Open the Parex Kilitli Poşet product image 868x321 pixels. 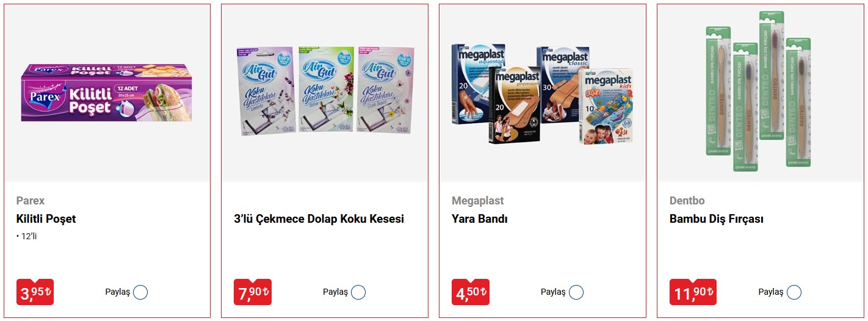coord(107,93)
